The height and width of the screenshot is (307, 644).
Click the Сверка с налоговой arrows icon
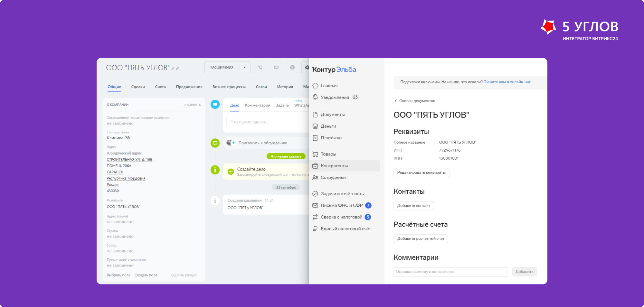click(315, 217)
